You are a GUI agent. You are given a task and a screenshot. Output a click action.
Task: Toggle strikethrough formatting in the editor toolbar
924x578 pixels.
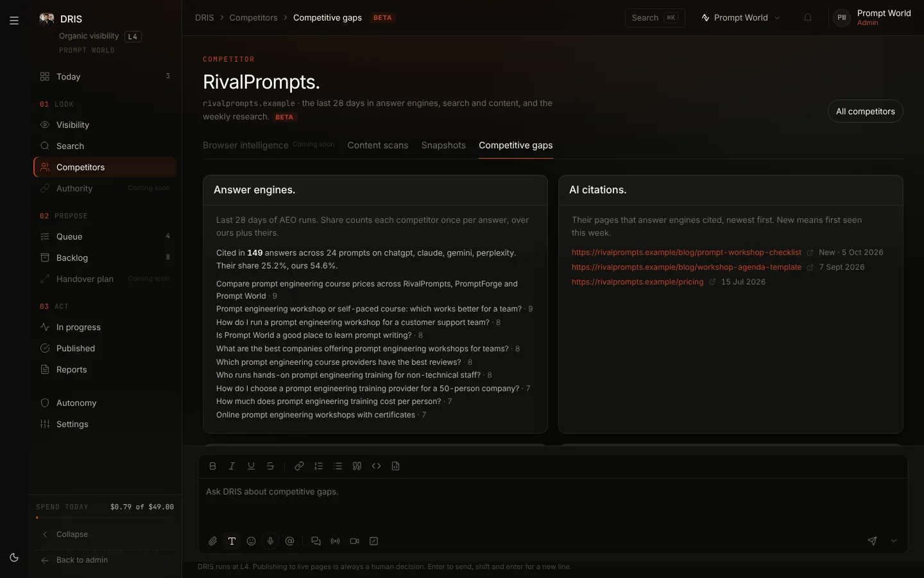pyautogui.click(x=271, y=466)
